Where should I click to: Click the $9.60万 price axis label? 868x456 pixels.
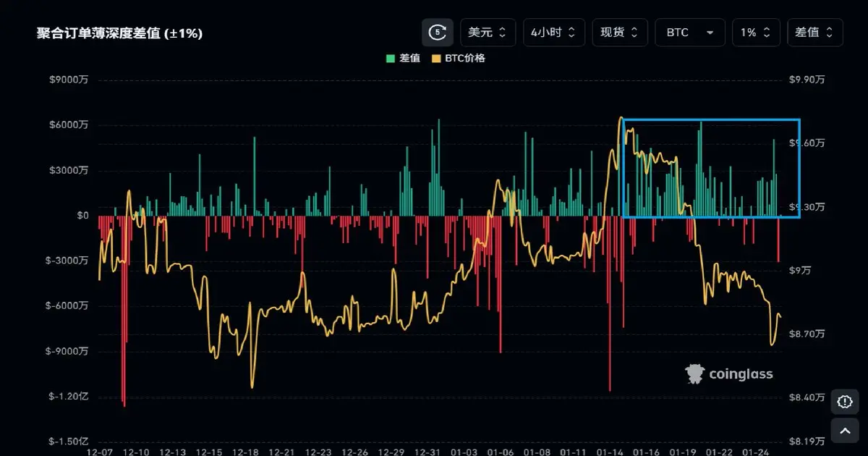tap(807, 143)
